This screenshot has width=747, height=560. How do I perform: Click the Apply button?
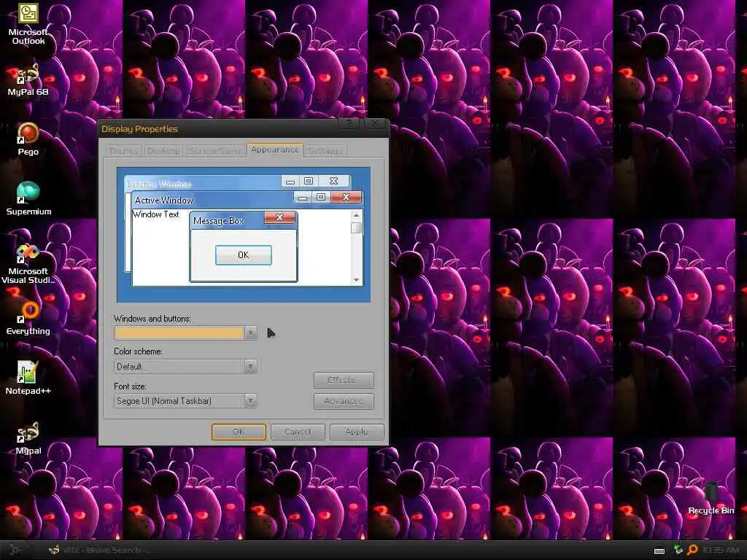pyautogui.click(x=356, y=432)
